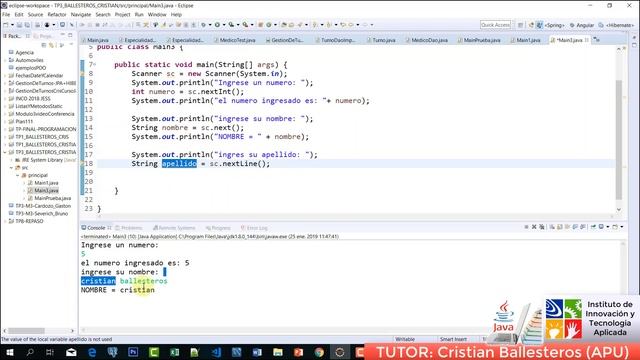Switch to MainPrueba.java editor tab
The height and width of the screenshot is (360, 640).
click(478, 40)
